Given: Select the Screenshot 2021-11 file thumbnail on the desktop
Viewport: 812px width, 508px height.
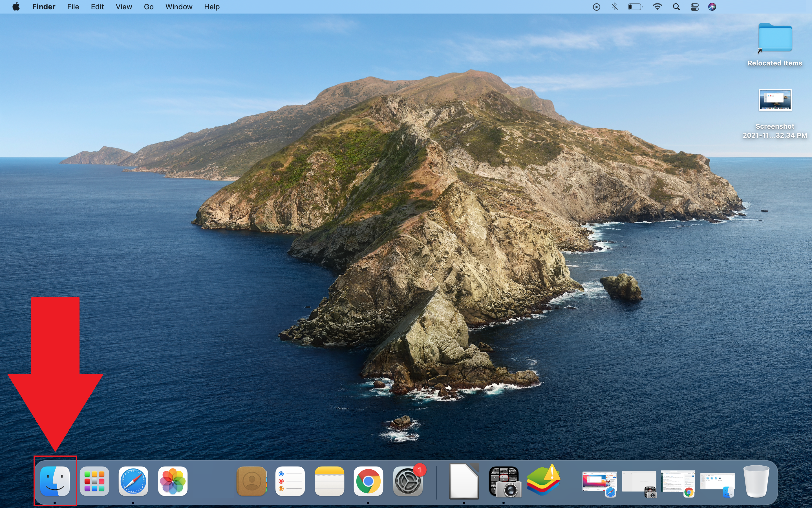Looking at the screenshot, I should pyautogui.click(x=775, y=99).
